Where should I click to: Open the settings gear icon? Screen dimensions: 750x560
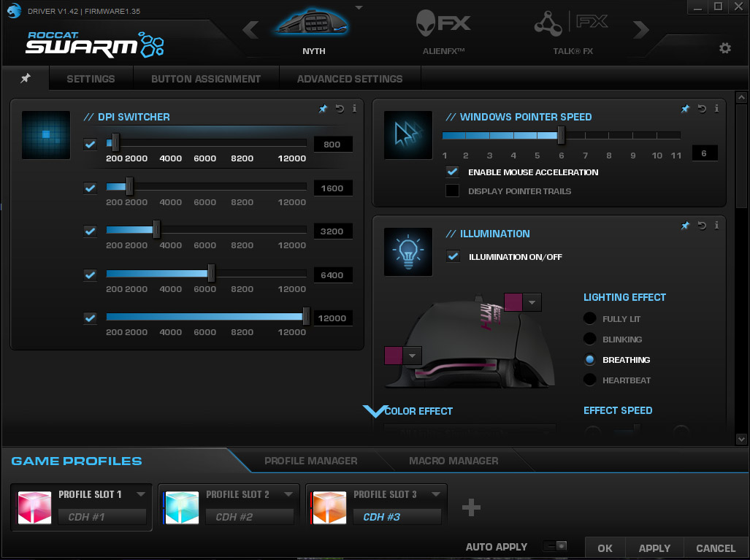pos(724,48)
